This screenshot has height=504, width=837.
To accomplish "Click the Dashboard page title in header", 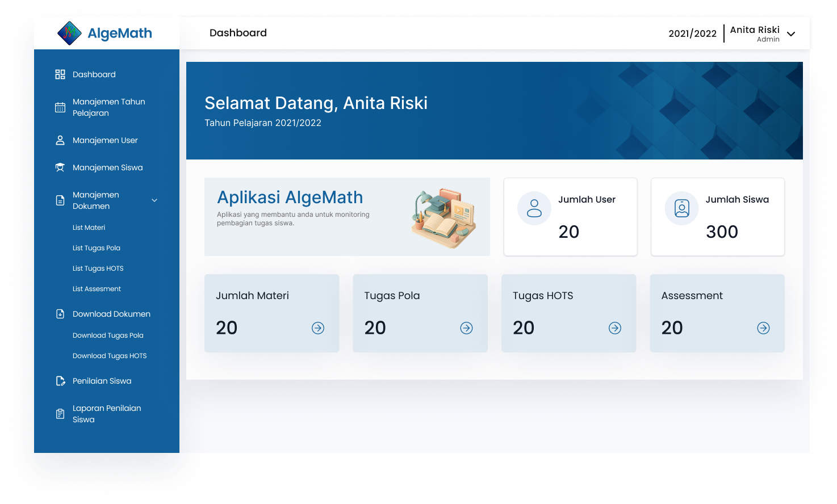I will [238, 33].
